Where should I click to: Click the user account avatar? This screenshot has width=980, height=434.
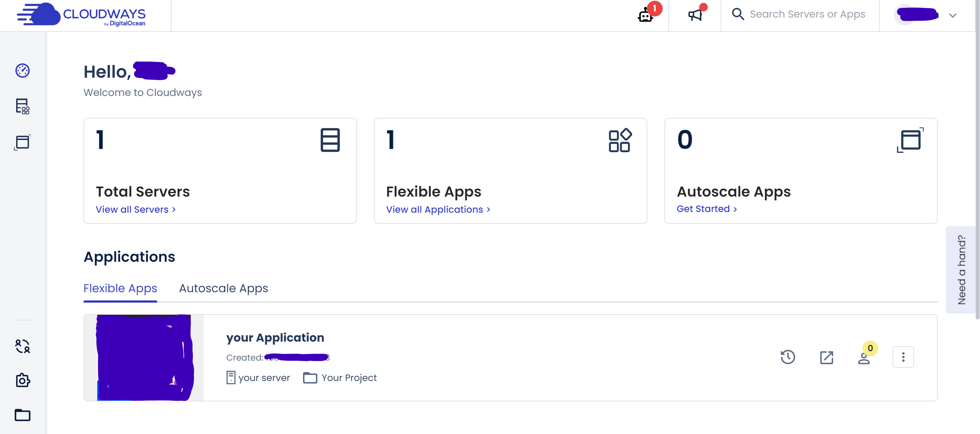coord(905,15)
